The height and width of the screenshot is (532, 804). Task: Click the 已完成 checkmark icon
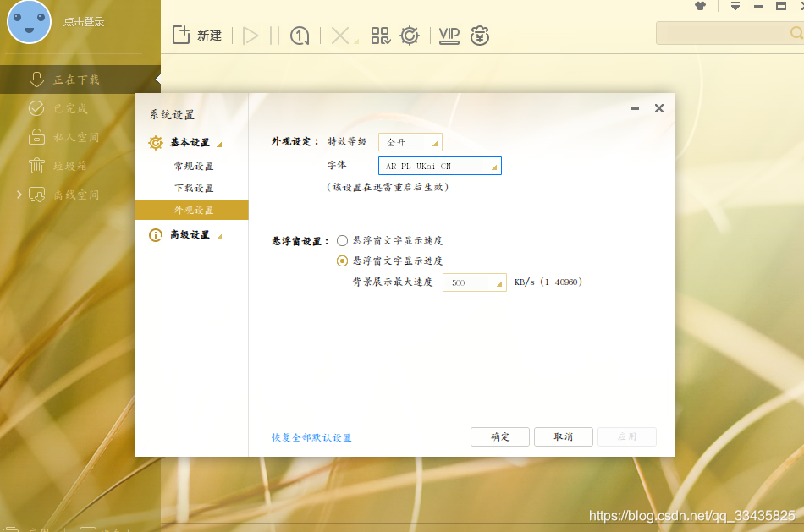coord(36,108)
